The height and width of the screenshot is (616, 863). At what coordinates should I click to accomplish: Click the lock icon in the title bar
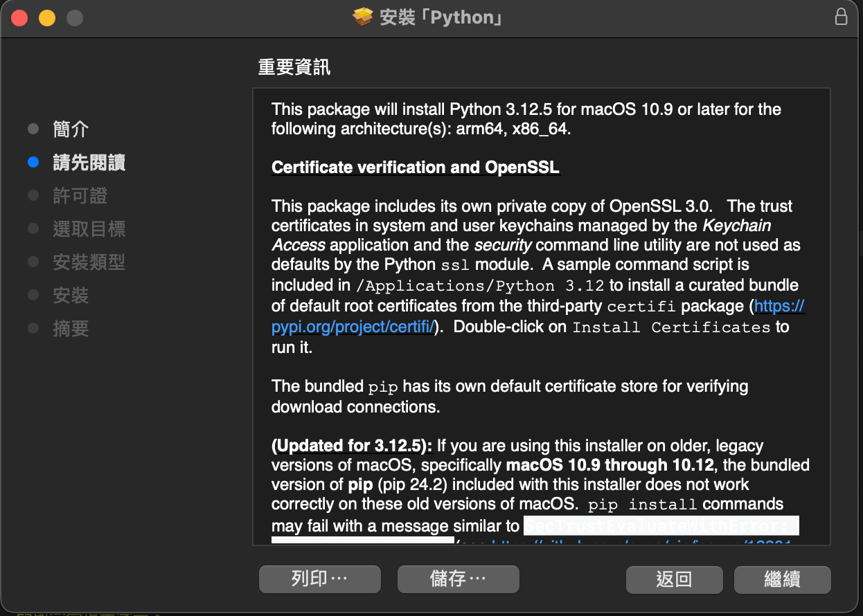[842, 17]
